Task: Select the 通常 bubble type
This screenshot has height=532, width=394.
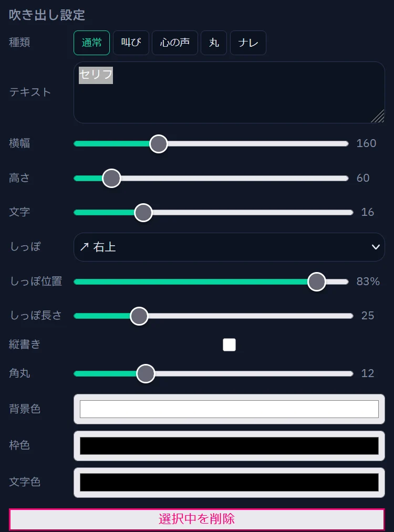Action: click(91, 43)
